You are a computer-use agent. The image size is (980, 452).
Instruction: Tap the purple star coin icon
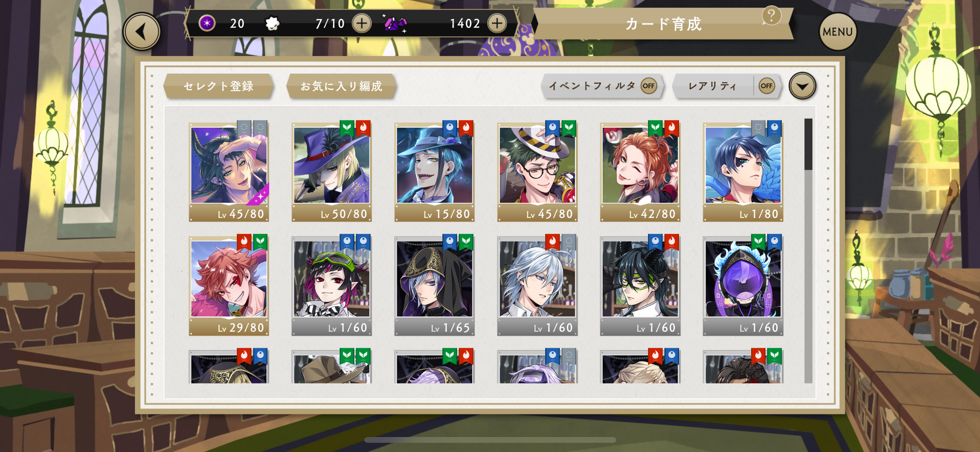(207, 23)
